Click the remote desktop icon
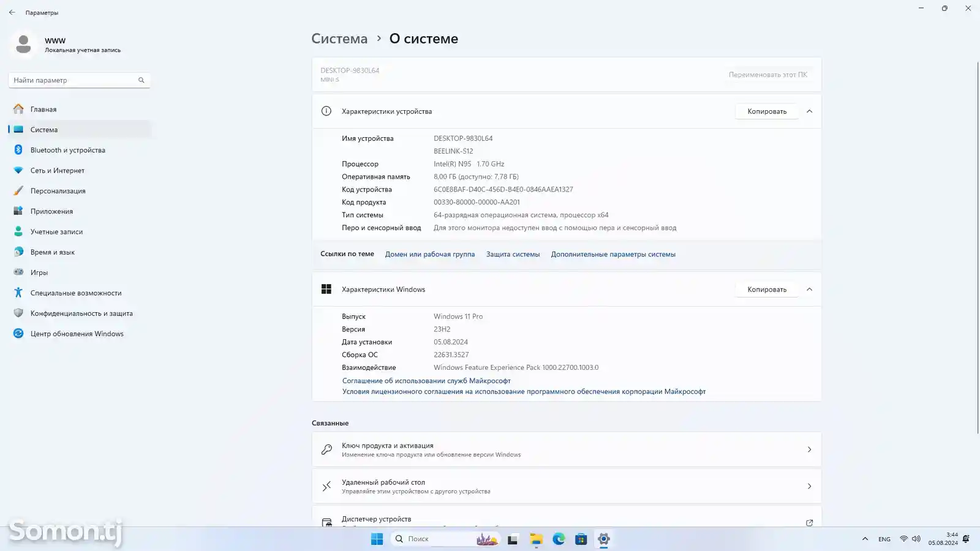This screenshot has width=980, height=551. click(326, 486)
